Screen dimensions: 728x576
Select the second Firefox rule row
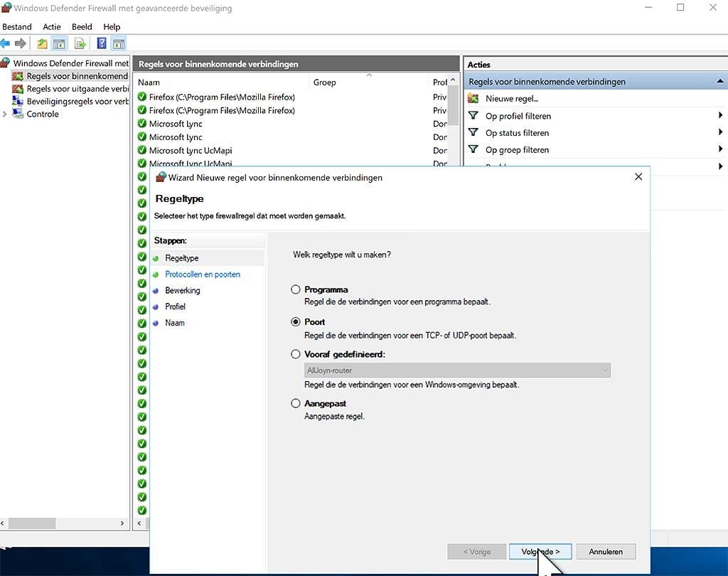[291, 110]
